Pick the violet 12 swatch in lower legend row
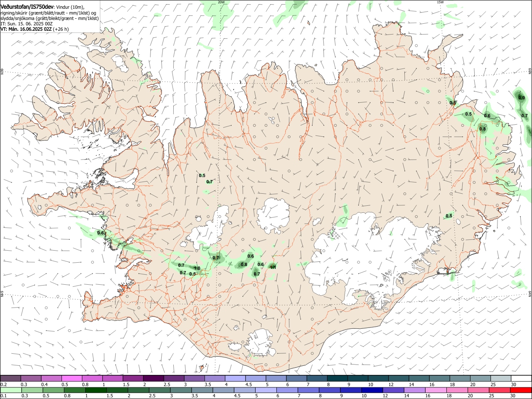 pos(393,390)
